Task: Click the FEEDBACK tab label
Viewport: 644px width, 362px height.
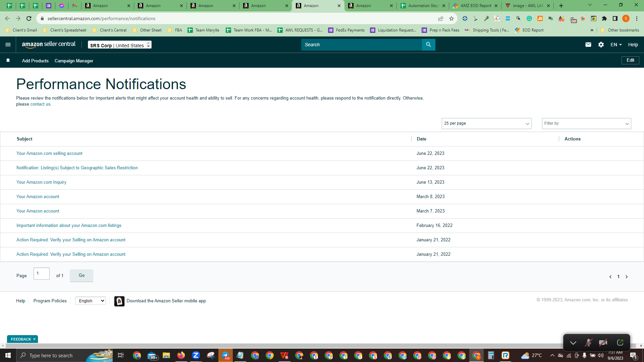Action: click(x=21, y=339)
